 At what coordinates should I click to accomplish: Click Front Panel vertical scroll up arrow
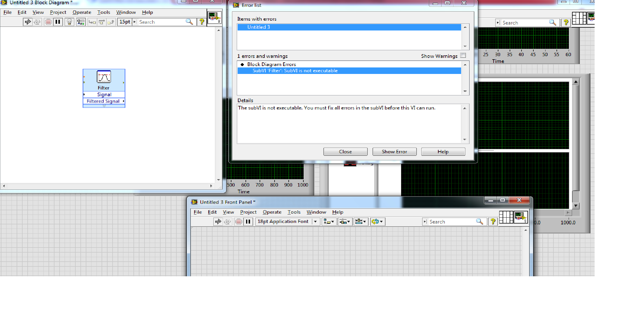tap(525, 230)
